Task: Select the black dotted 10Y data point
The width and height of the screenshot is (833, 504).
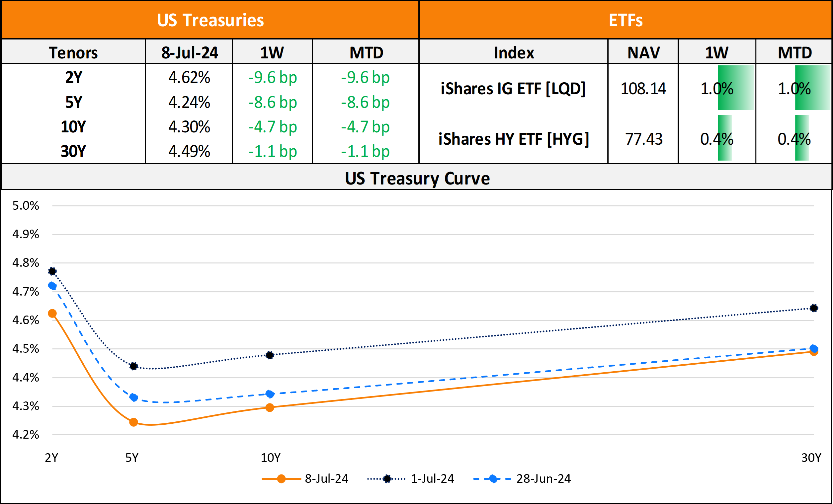Action: coord(270,355)
